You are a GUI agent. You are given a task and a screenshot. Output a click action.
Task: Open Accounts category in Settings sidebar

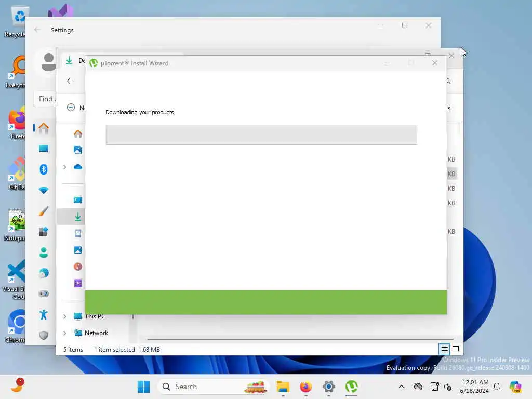pos(44,252)
